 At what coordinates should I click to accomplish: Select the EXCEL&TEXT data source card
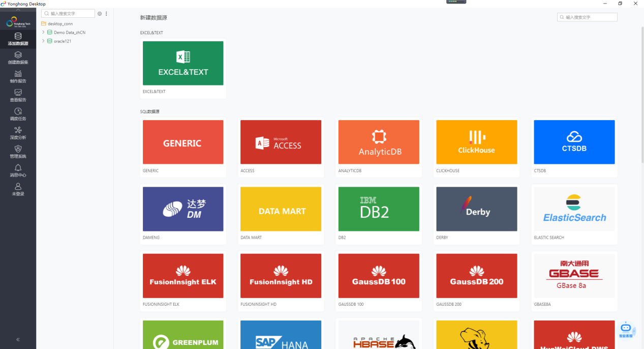tap(183, 68)
